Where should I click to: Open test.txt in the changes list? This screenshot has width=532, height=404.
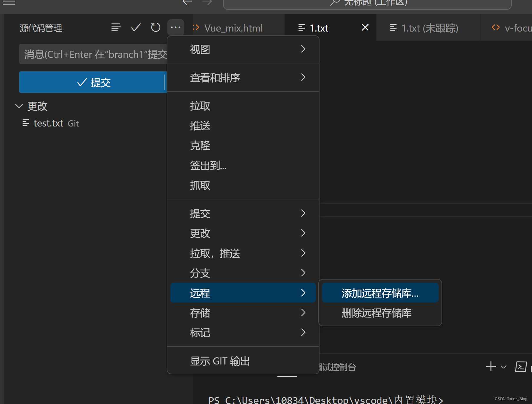click(48, 123)
